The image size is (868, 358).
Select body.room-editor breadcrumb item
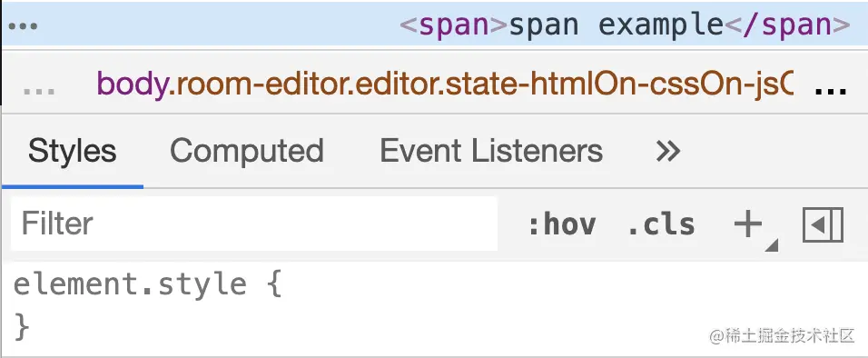[445, 85]
